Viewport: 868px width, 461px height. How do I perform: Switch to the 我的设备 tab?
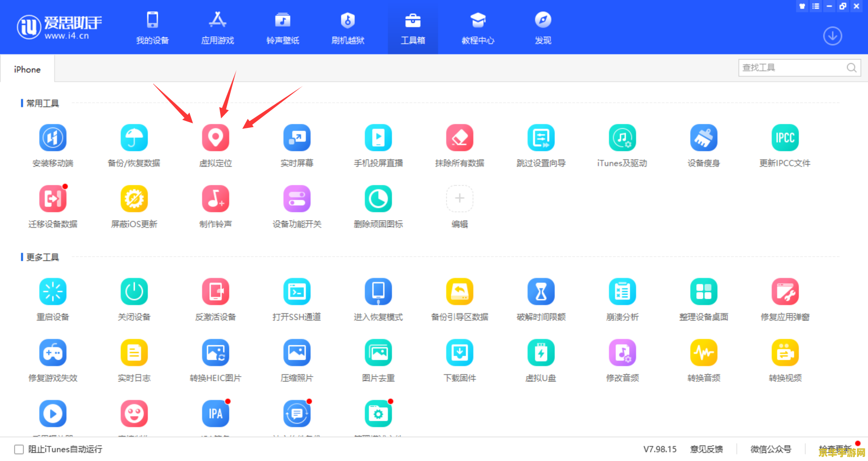tap(152, 28)
